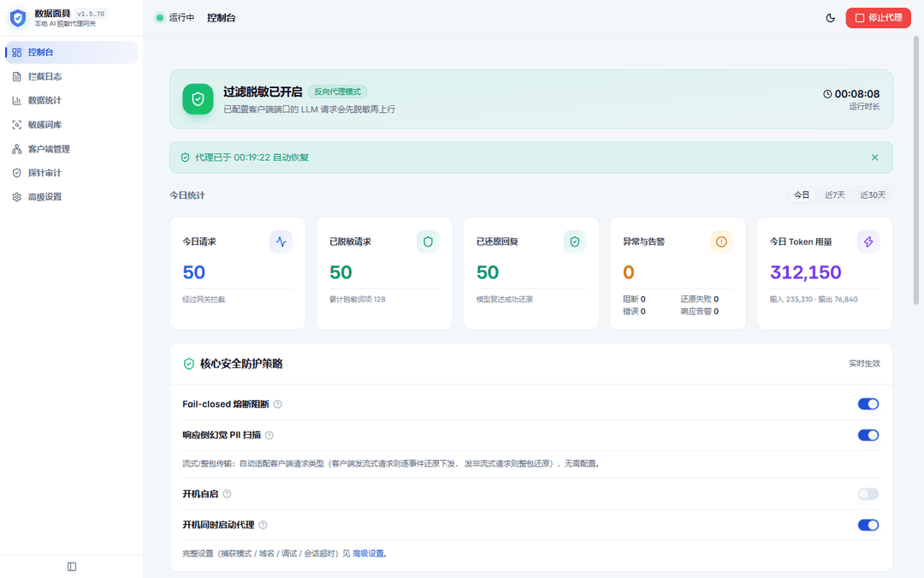
Task: Click the 响应告警 0 counter
Action: pyautogui.click(x=700, y=312)
